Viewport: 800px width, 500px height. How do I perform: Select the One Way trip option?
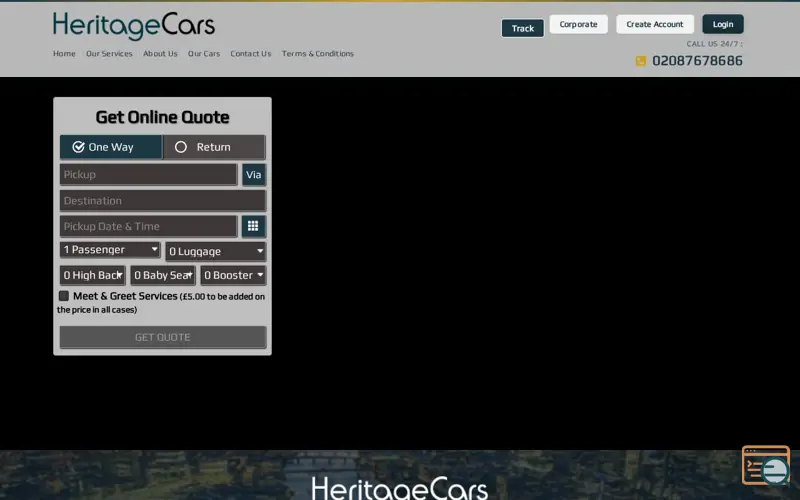click(111, 147)
